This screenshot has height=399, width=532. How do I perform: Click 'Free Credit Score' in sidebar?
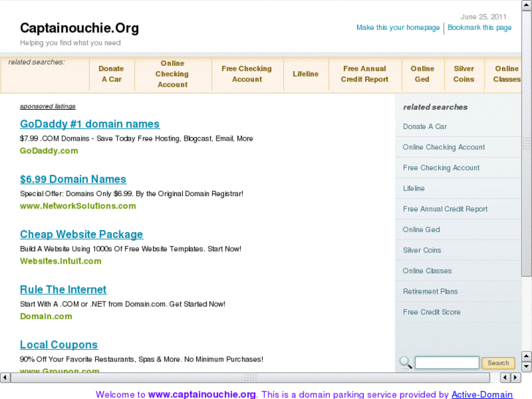click(432, 312)
